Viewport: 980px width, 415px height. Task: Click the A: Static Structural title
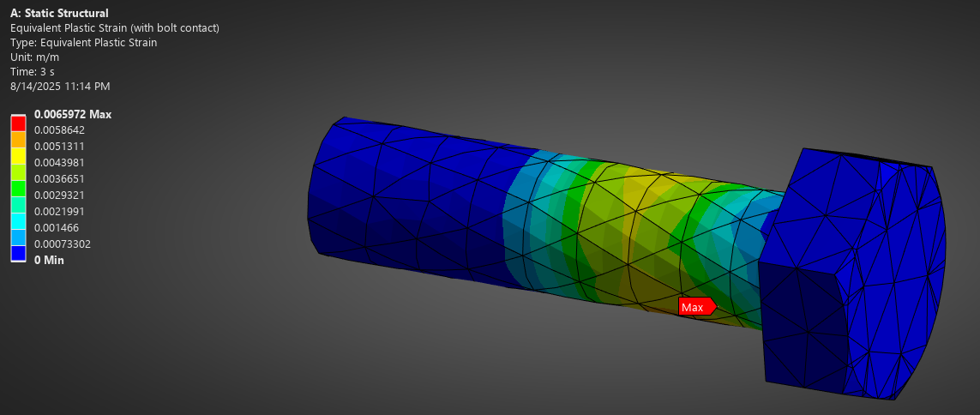[59, 13]
